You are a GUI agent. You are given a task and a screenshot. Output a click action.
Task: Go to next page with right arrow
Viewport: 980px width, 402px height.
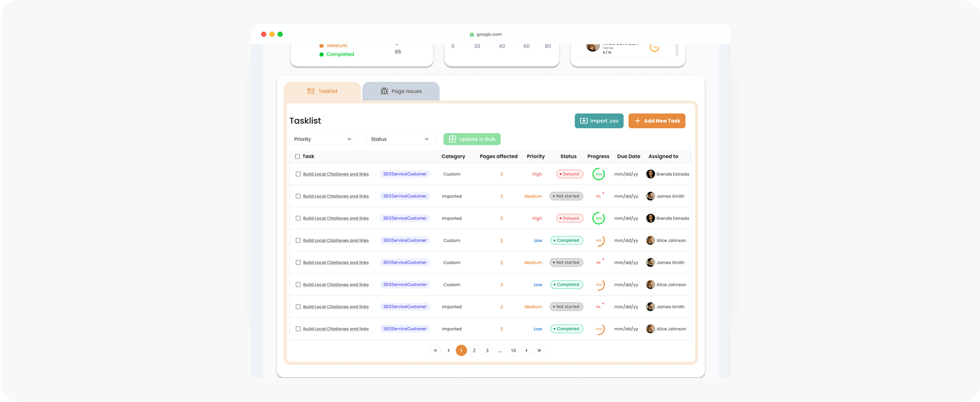pyautogui.click(x=526, y=351)
